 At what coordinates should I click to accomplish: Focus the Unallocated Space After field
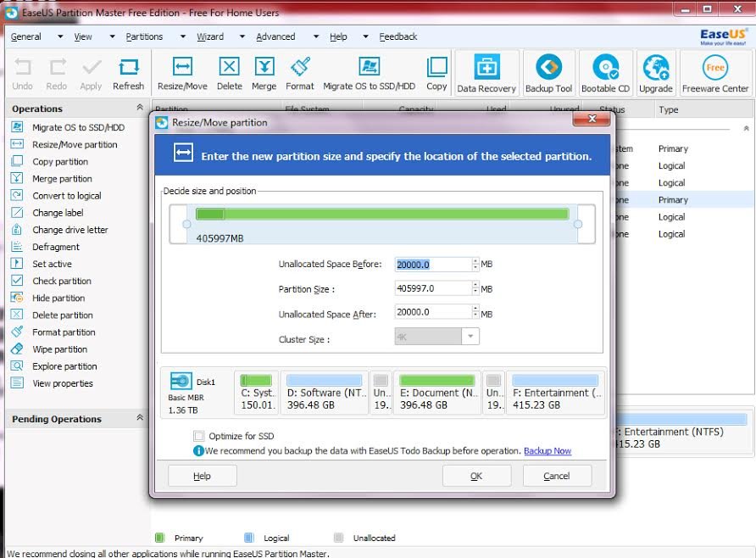click(x=433, y=312)
